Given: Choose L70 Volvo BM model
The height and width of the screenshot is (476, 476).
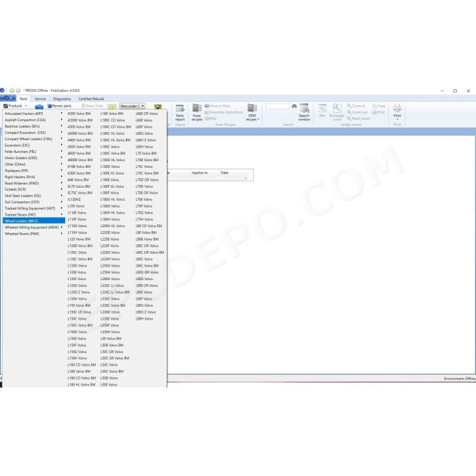Looking at the screenshot, I should pos(146,153).
